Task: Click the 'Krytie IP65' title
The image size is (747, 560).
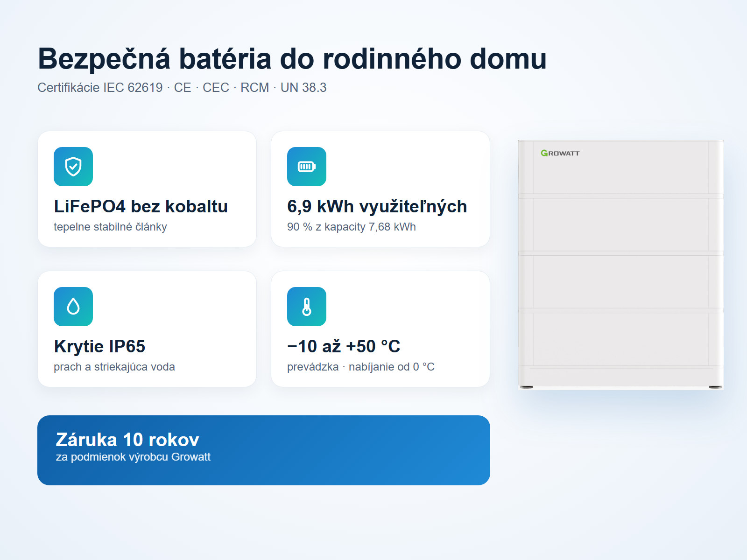Action: pos(99,346)
